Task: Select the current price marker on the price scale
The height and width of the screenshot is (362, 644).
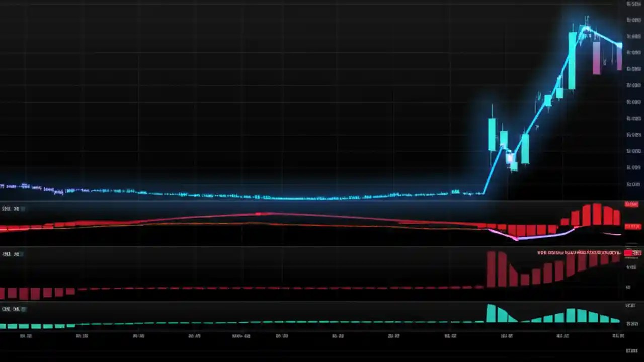Action: click(x=632, y=204)
